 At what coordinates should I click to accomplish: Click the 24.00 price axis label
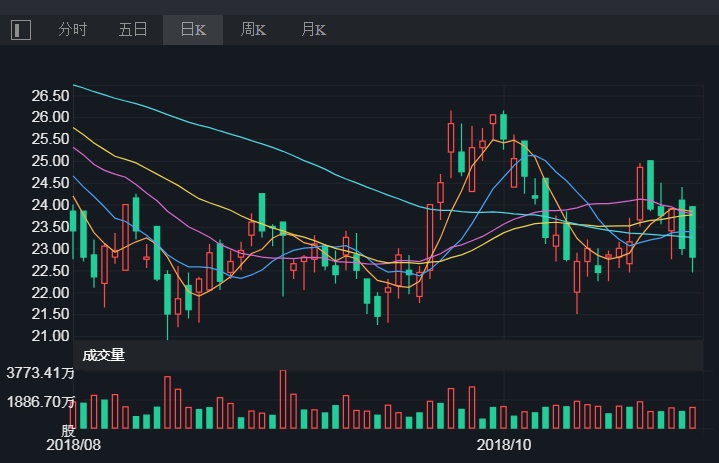pos(50,205)
